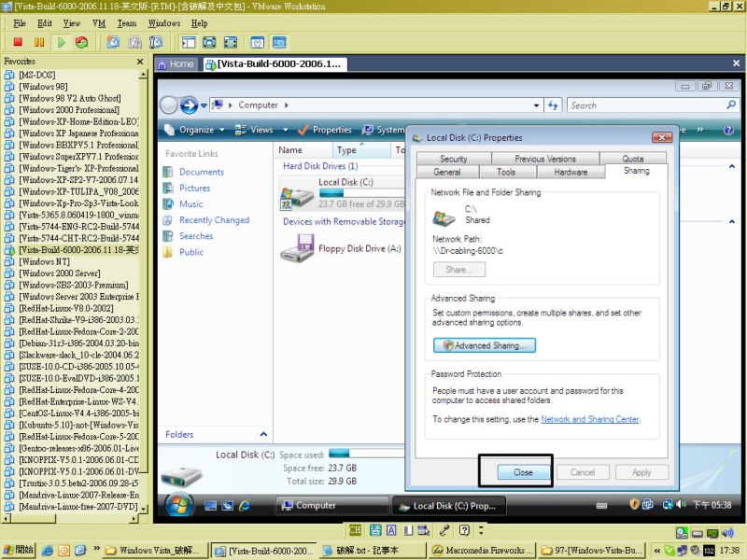Open recent pages dropdown beside Forward button
The width and height of the screenshot is (747, 560).
204,105
